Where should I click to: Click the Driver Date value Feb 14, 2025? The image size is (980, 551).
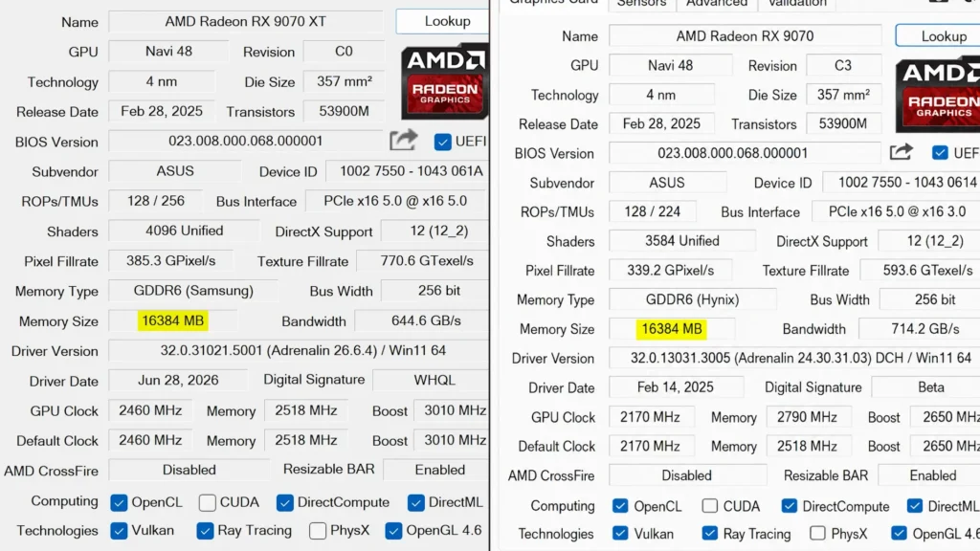(677, 388)
